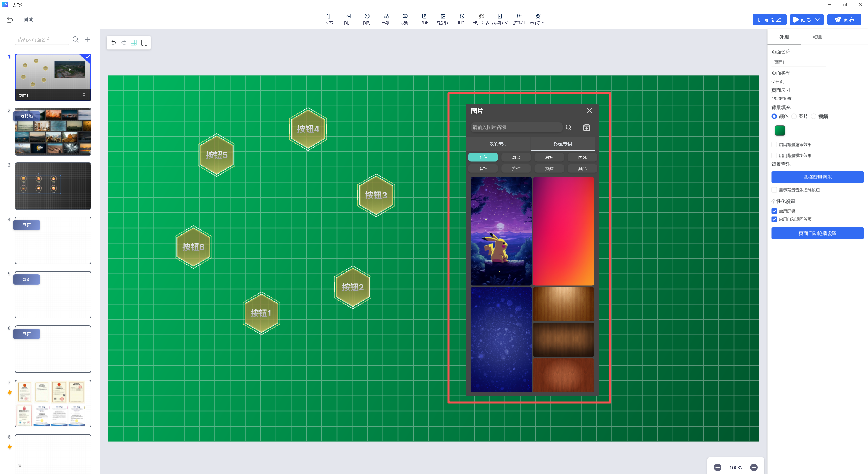Viewport: 868px width, 474px height.
Task: Click 选择背景音乐 button
Action: [x=817, y=177]
